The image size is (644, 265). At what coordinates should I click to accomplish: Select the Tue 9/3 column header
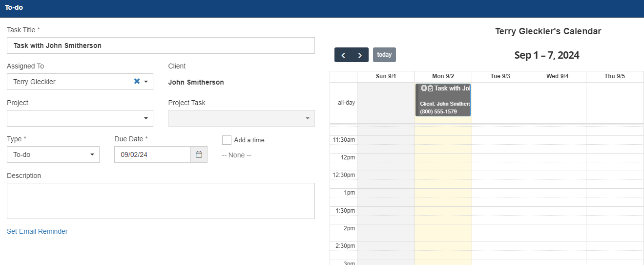point(500,77)
